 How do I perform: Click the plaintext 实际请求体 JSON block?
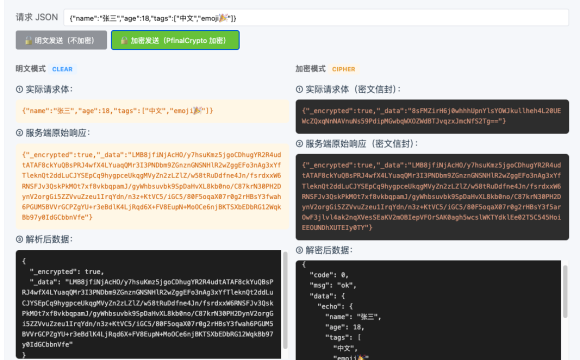point(152,111)
